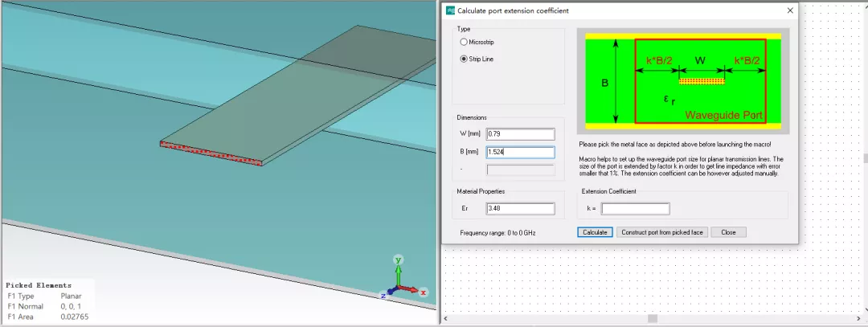Click the W [mm] input field
This screenshot has height=327, width=868.
coord(520,134)
